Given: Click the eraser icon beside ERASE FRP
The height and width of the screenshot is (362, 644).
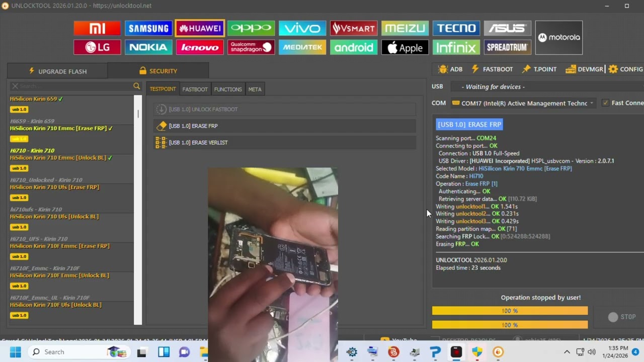Looking at the screenshot, I should [x=161, y=126].
